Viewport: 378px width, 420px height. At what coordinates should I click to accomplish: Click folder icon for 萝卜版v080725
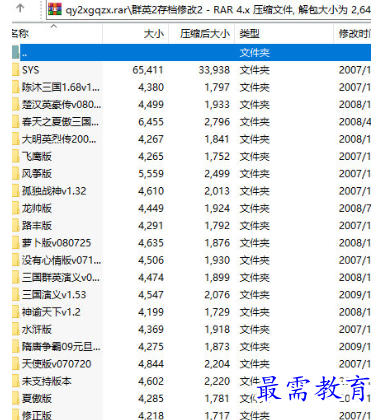tap(16, 243)
